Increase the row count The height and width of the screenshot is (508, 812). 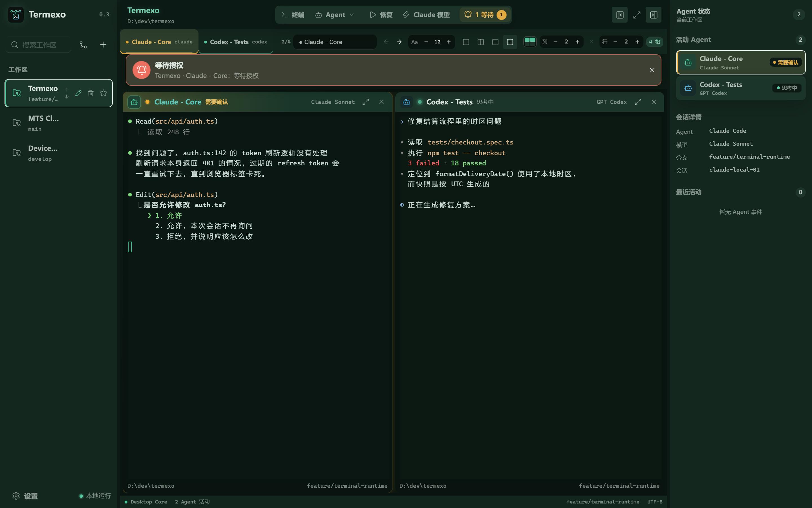(x=637, y=42)
